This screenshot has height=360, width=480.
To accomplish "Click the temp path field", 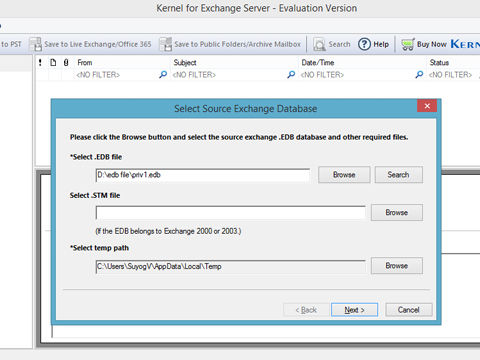I will coord(231,267).
